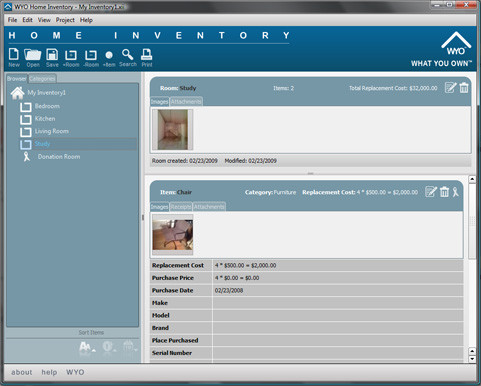This screenshot has height=386, width=481.
Task: Click the vertical scrollbar thumb
Action: [472, 221]
